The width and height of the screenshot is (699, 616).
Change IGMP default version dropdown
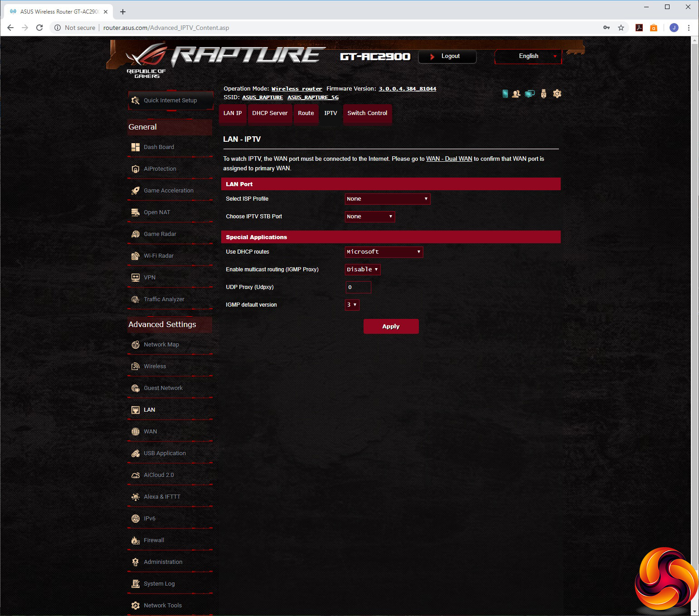pos(352,305)
